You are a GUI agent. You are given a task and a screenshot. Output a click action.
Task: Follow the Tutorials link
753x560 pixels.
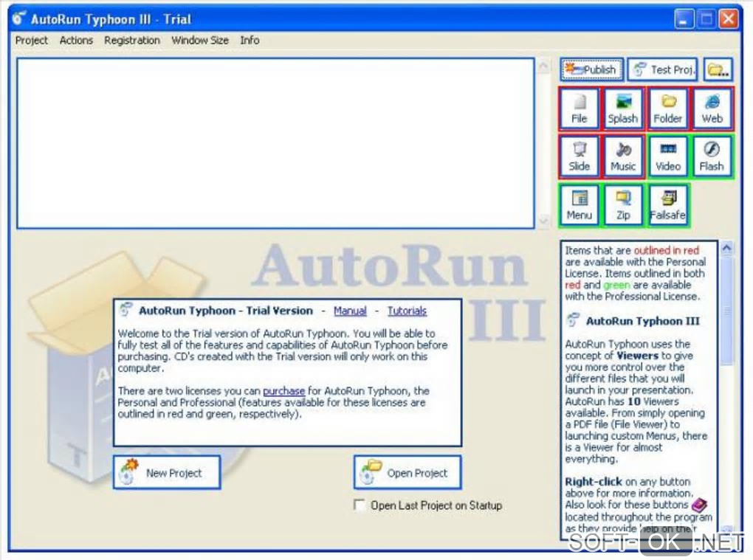407,311
